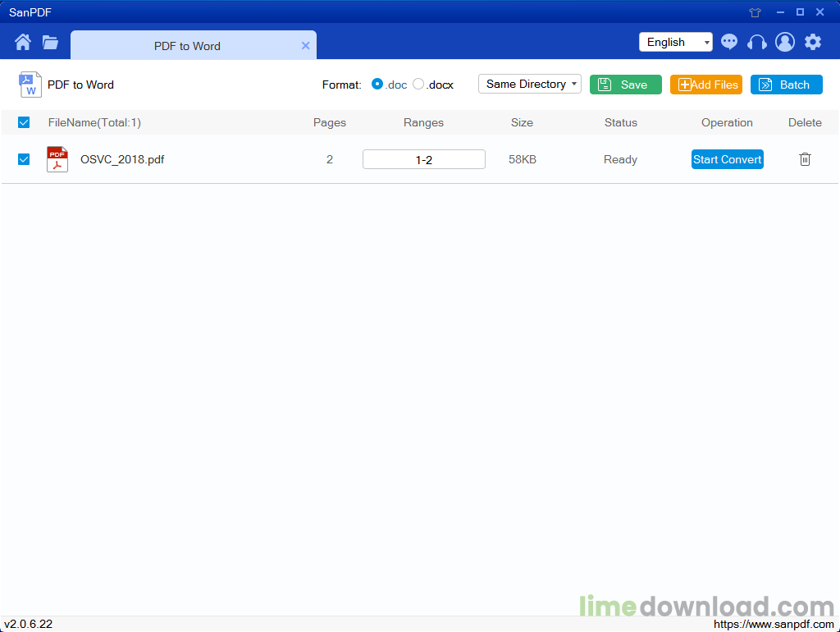Select the .doc format radio button
The width and height of the screenshot is (840, 632).
point(377,85)
